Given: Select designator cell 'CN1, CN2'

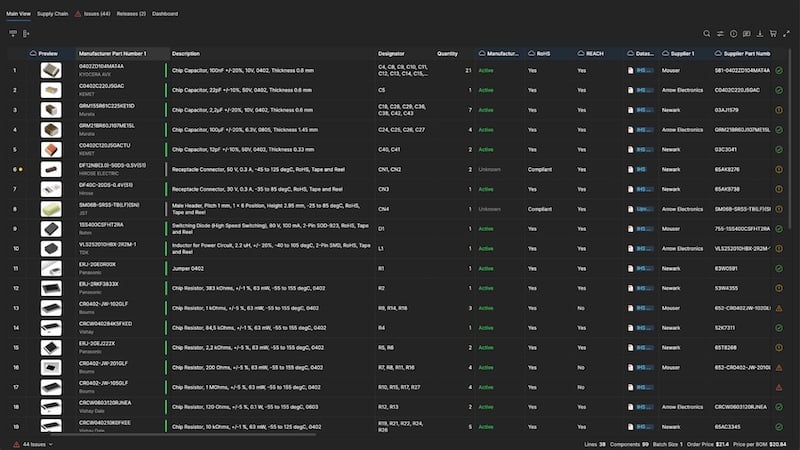Looking at the screenshot, I should (x=389, y=169).
